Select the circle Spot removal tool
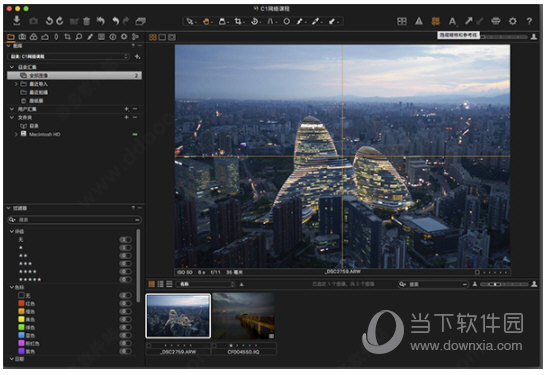Screen dimensions: 547x375 (286, 21)
